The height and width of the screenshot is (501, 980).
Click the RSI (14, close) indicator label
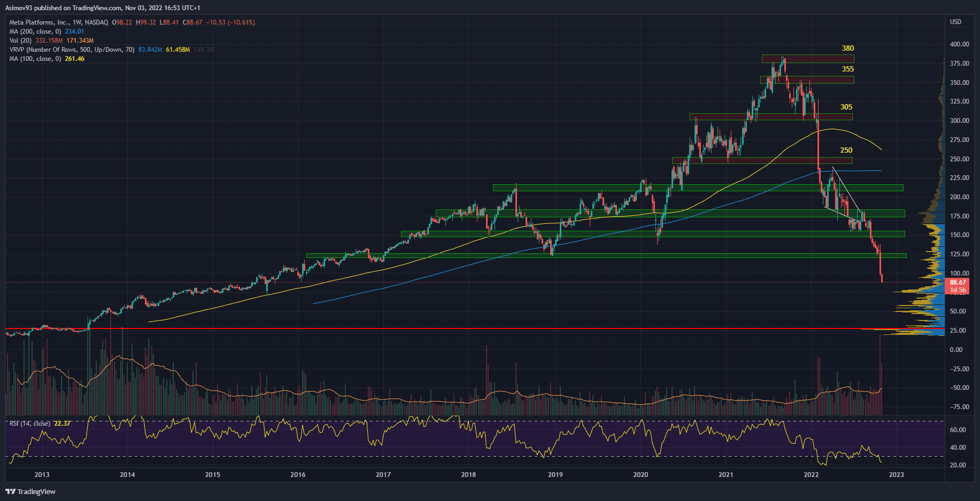point(30,424)
